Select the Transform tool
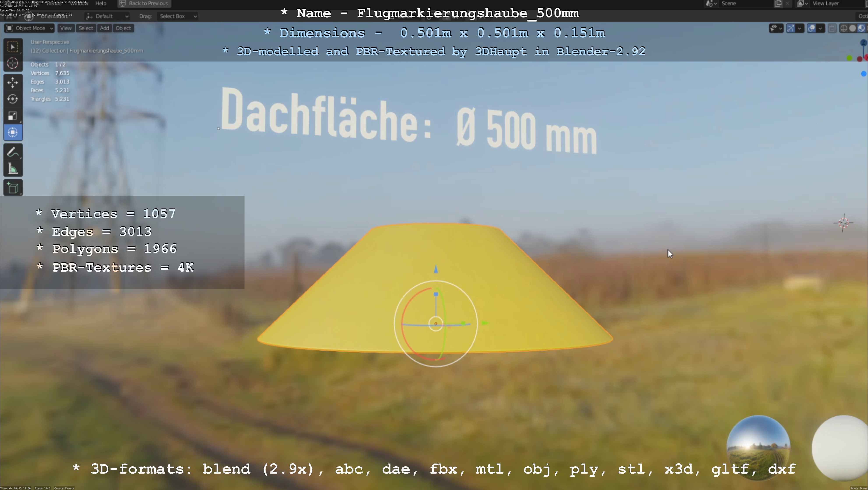The height and width of the screenshot is (490, 868). pyautogui.click(x=13, y=132)
